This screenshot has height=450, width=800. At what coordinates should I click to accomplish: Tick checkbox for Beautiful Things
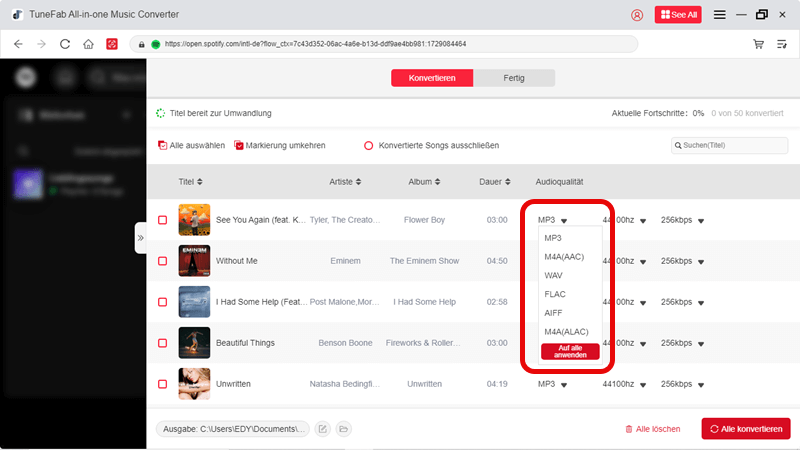(162, 343)
